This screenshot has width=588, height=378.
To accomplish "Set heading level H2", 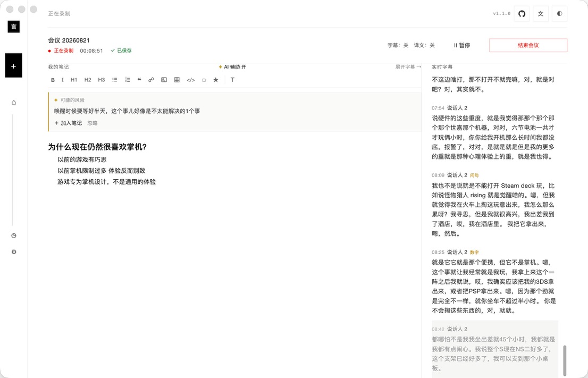I will [88, 80].
